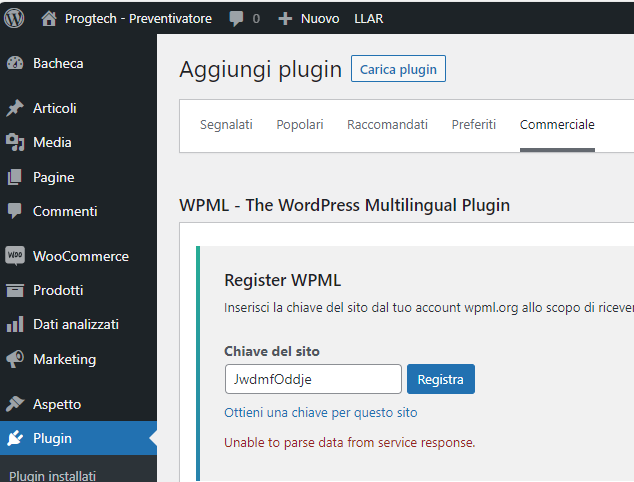
Task: Click the Plugin plug icon
Action: (x=15, y=438)
